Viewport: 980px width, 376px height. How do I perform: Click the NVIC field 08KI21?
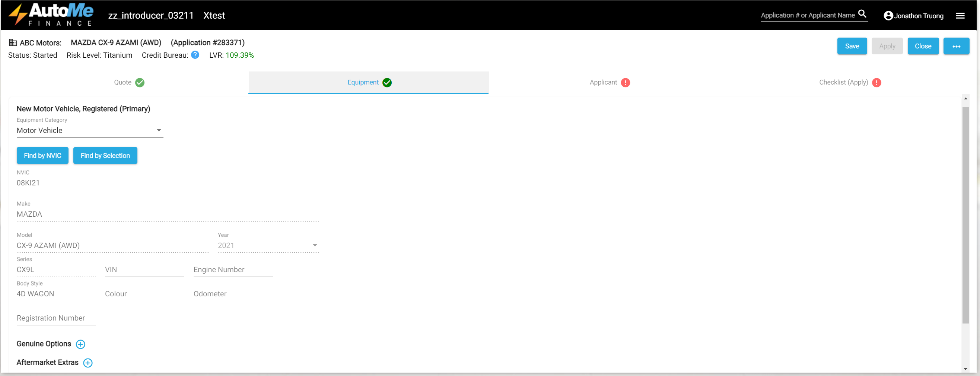[92, 183]
